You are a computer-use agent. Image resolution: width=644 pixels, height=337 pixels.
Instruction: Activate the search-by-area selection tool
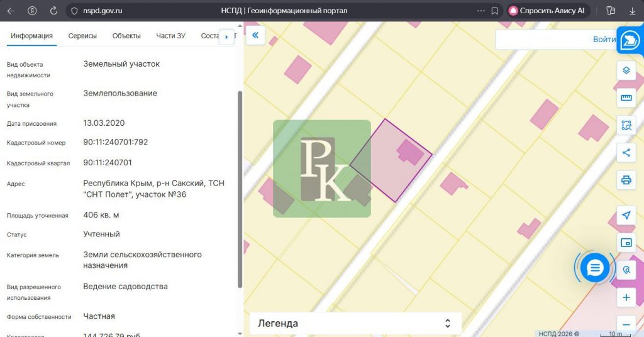626,125
